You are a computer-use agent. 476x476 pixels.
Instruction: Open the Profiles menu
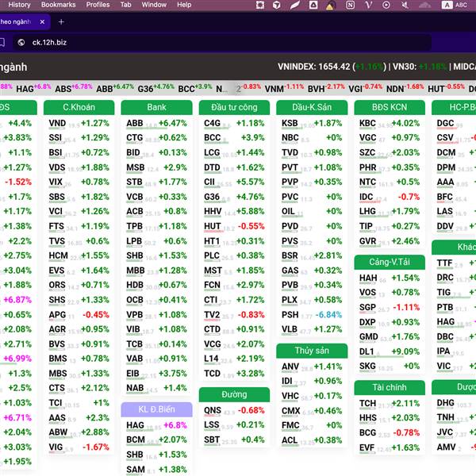click(98, 5)
